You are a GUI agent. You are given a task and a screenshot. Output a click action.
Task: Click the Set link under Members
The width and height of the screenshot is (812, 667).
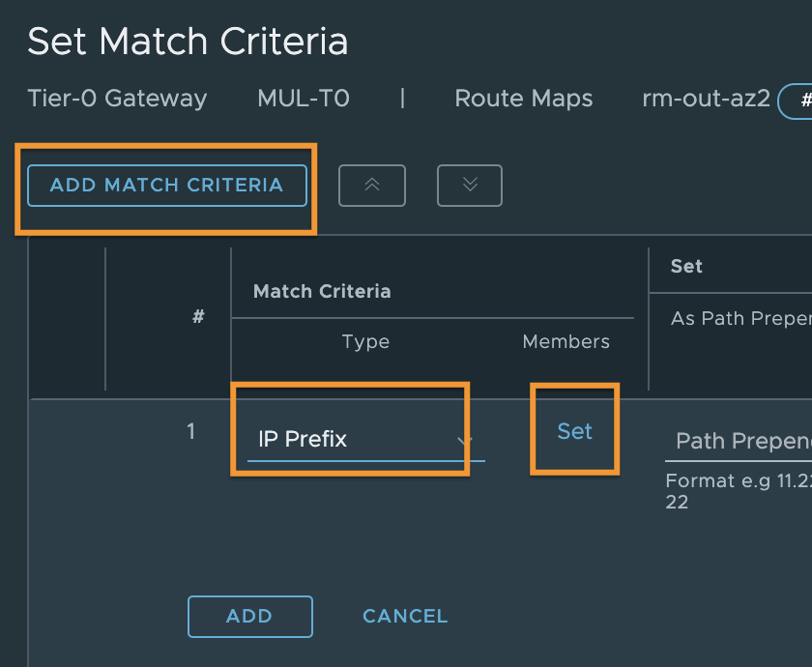point(574,431)
